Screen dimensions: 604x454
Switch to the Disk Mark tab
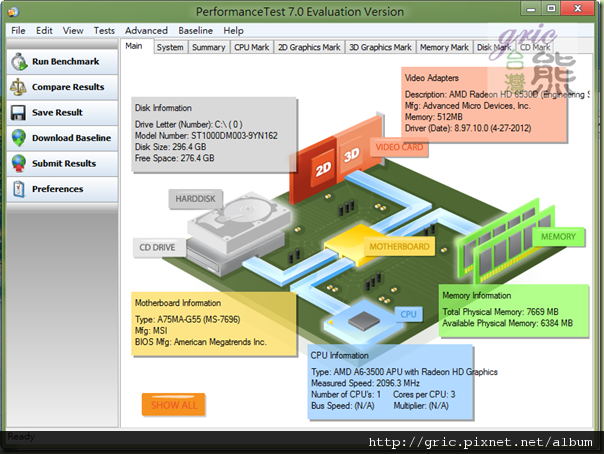pyautogui.click(x=494, y=47)
